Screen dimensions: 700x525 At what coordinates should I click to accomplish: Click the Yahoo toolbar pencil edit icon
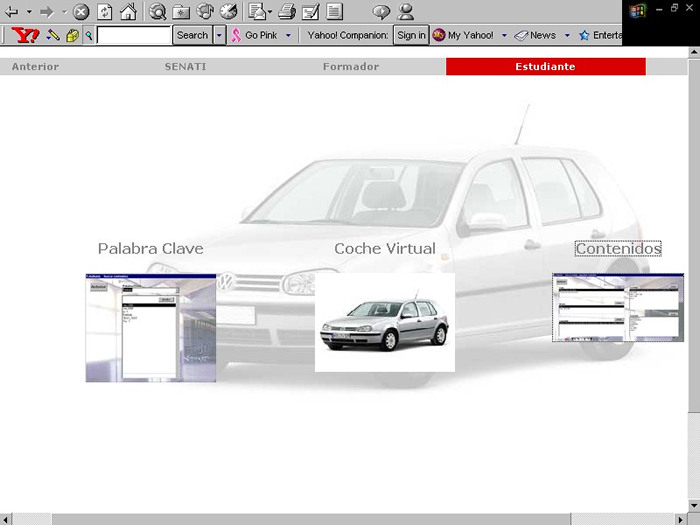click(53, 35)
